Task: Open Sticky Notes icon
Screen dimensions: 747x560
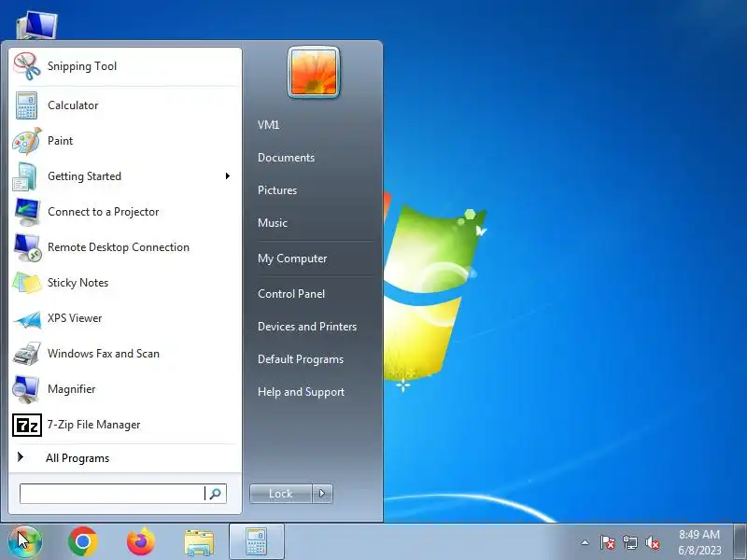Action: coord(27,283)
